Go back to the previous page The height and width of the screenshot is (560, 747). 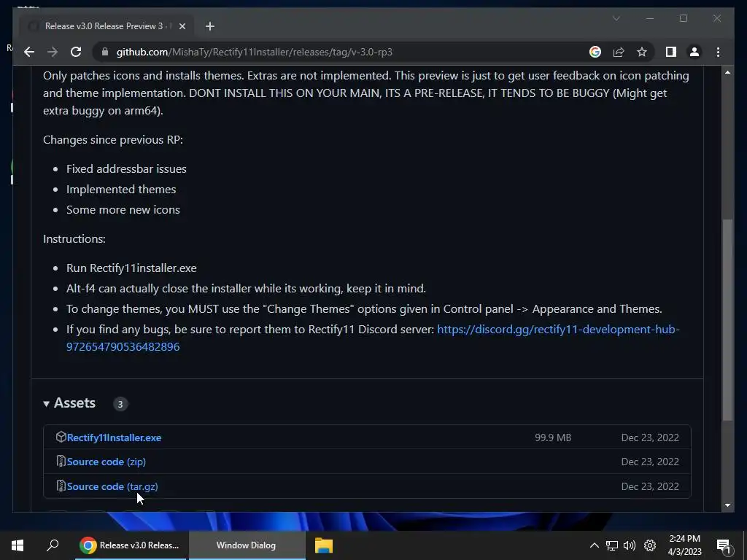[29, 52]
